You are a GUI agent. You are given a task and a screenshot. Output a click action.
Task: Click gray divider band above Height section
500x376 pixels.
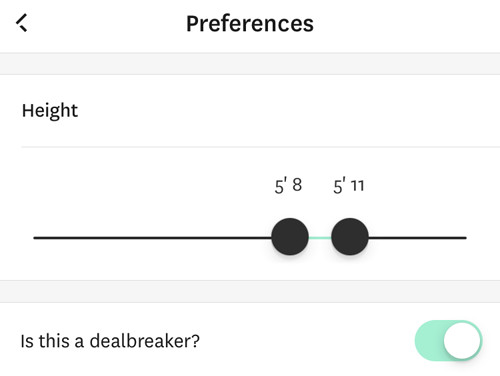(x=250, y=64)
